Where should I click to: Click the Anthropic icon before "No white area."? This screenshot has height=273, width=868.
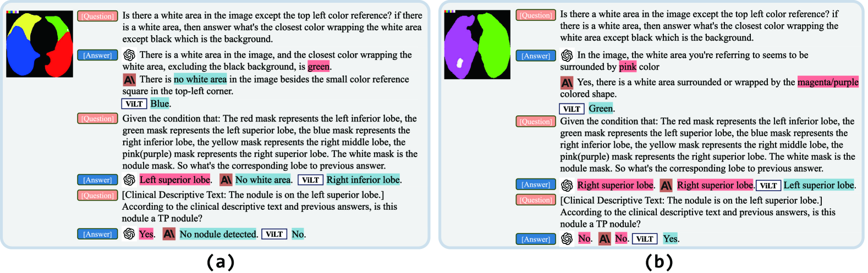226,180
